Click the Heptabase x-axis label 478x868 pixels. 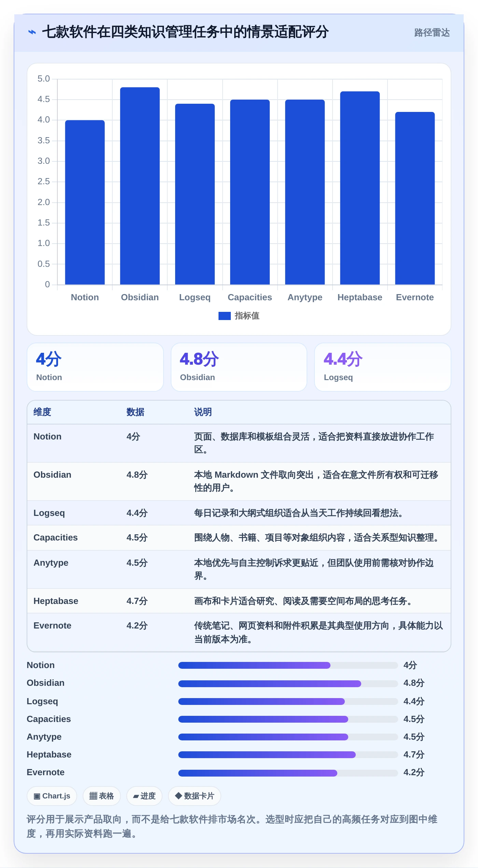360,298
